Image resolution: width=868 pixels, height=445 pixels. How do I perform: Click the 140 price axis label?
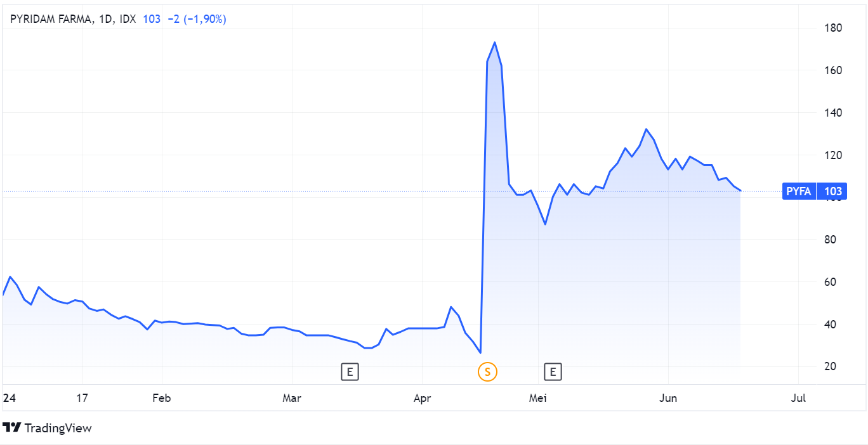(832, 113)
